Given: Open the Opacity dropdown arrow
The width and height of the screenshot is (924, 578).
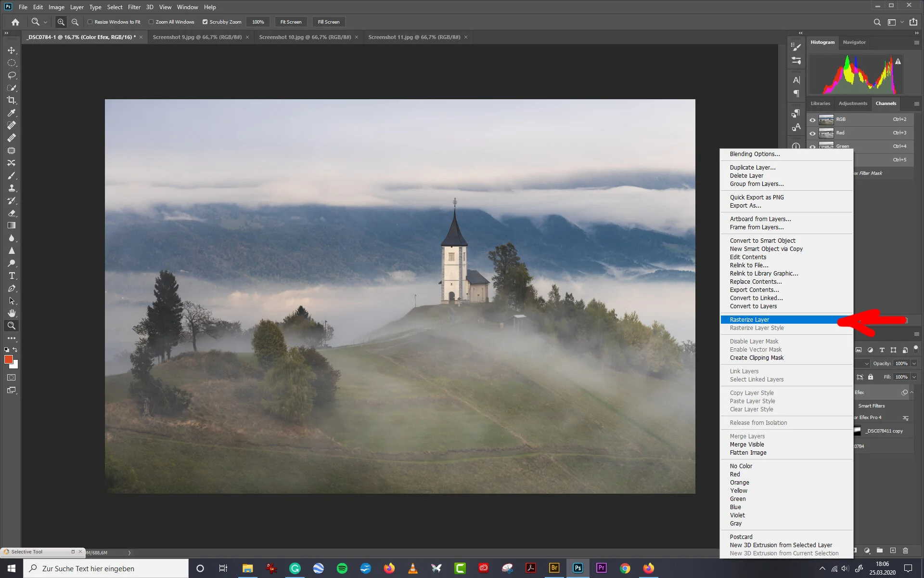Looking at the screenshot, I should click(x=914, y=364).
